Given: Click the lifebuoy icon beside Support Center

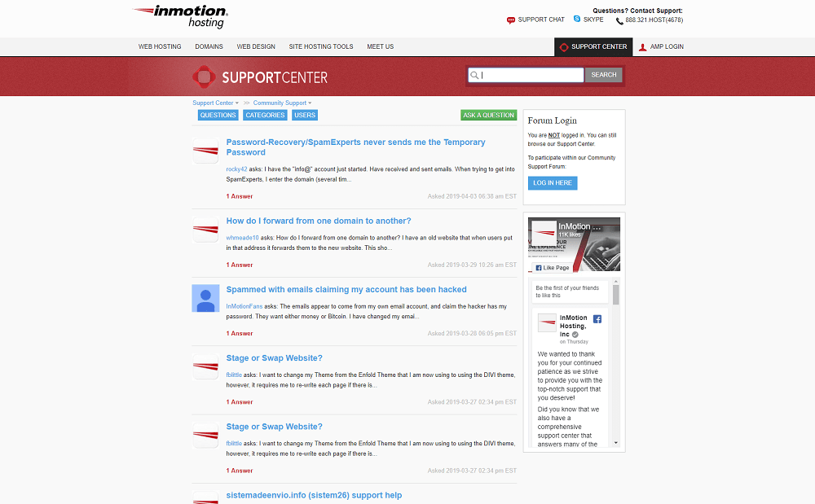Looking at the screenshot, I should 564,47.
